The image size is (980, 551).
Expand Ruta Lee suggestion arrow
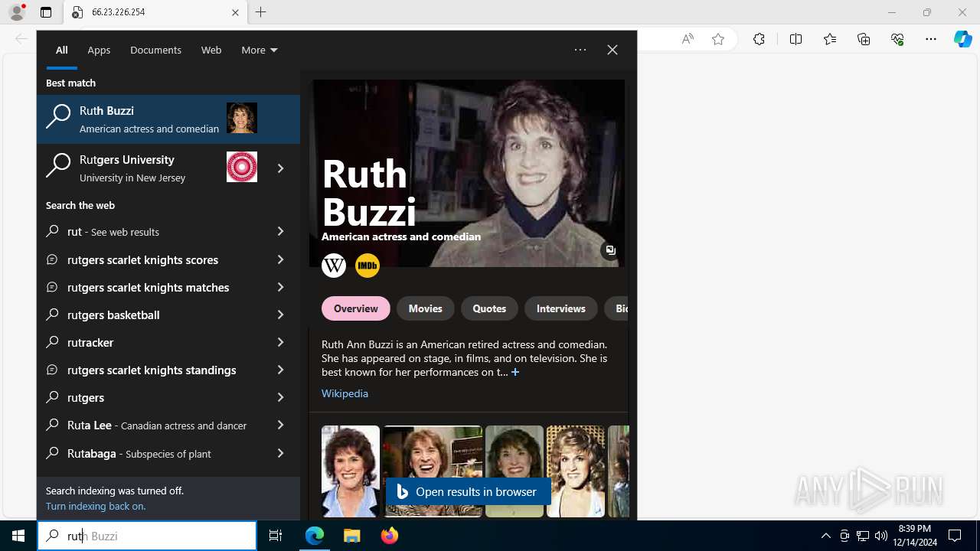click(x=280, y=425)
